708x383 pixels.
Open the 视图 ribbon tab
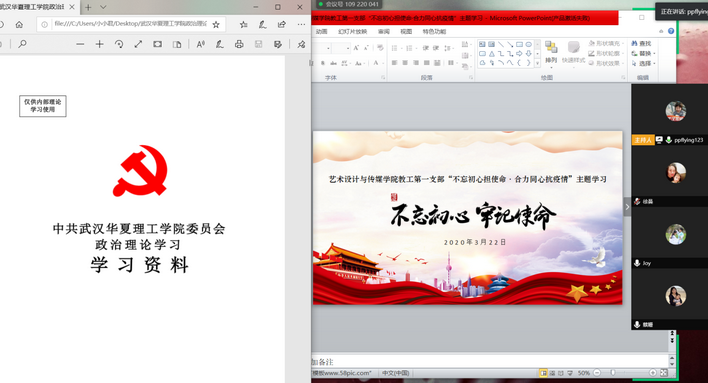406,32
